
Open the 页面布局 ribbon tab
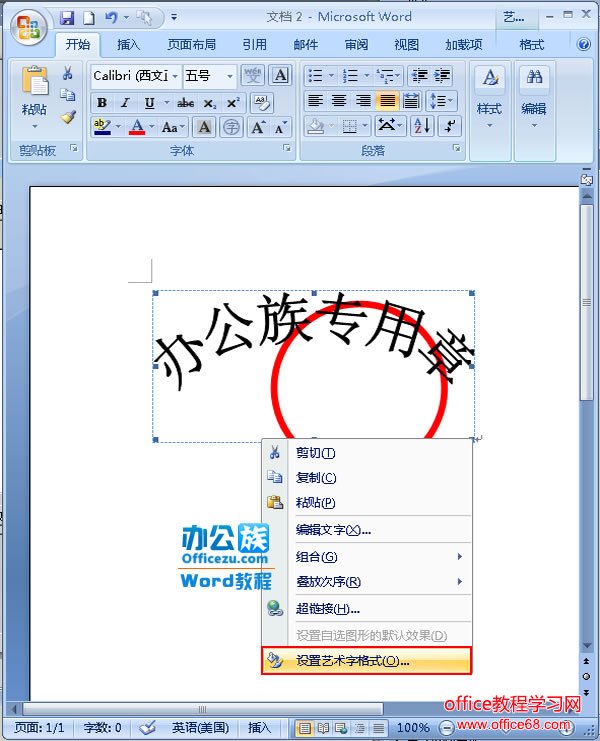[192, 45]
